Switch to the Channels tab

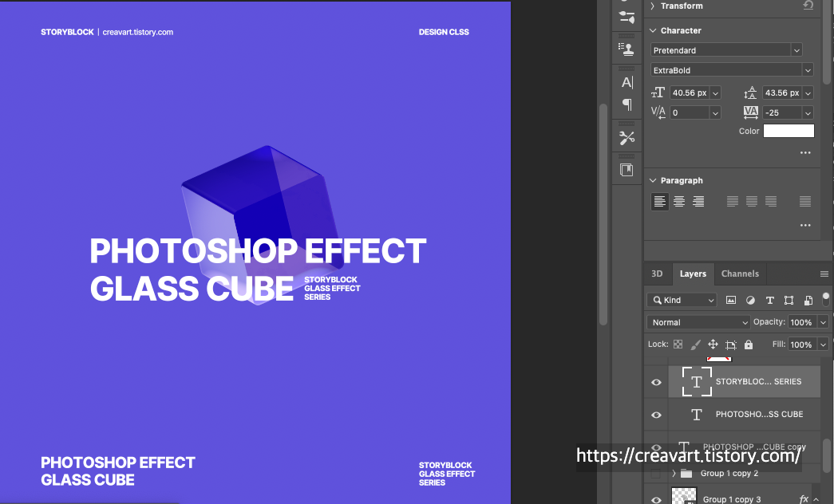[x=740, y=274]
